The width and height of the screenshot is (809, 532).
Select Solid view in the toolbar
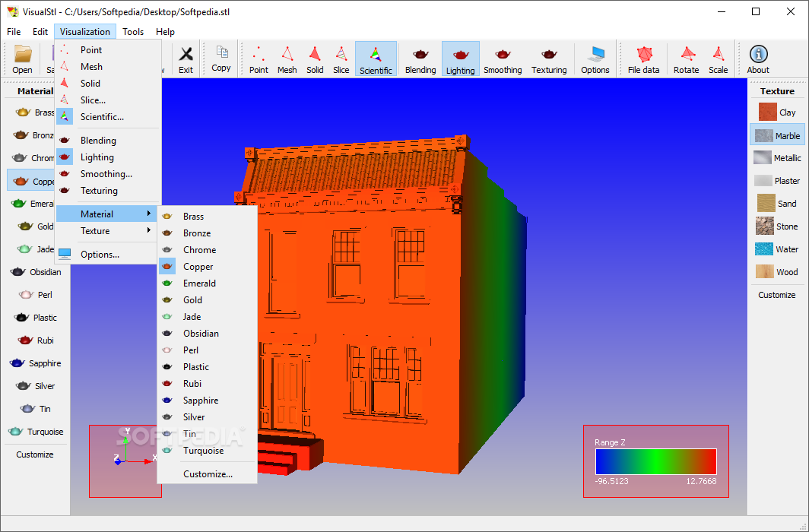click(x=315, y=59)
